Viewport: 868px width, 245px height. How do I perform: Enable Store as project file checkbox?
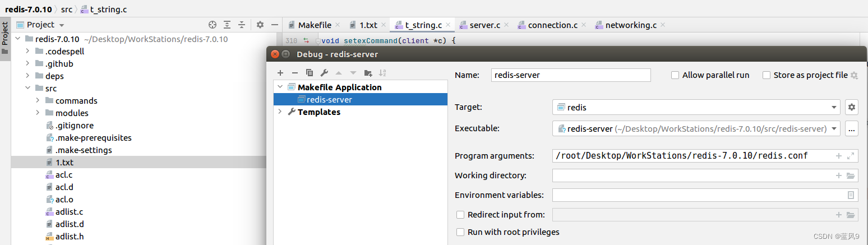tap(767, 75)
